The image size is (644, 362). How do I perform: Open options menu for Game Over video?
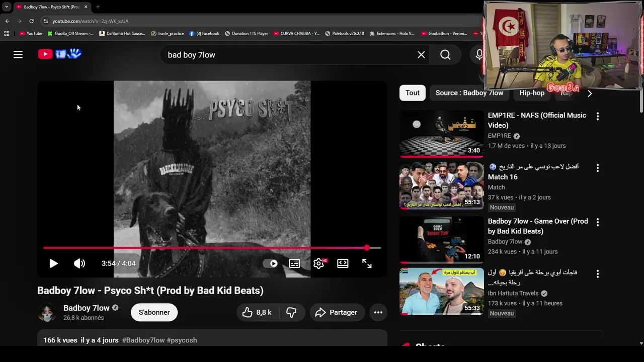(598, 222)
